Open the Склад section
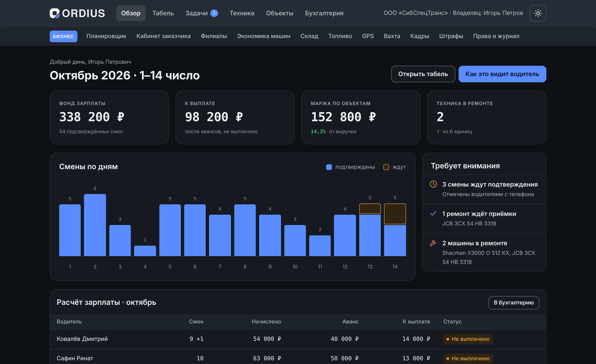Screen dimensions: 596x364 (x=309, y=36)
